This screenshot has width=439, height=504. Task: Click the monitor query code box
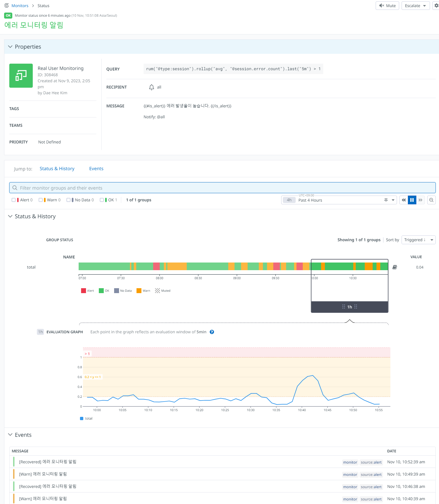pos(233,69)
